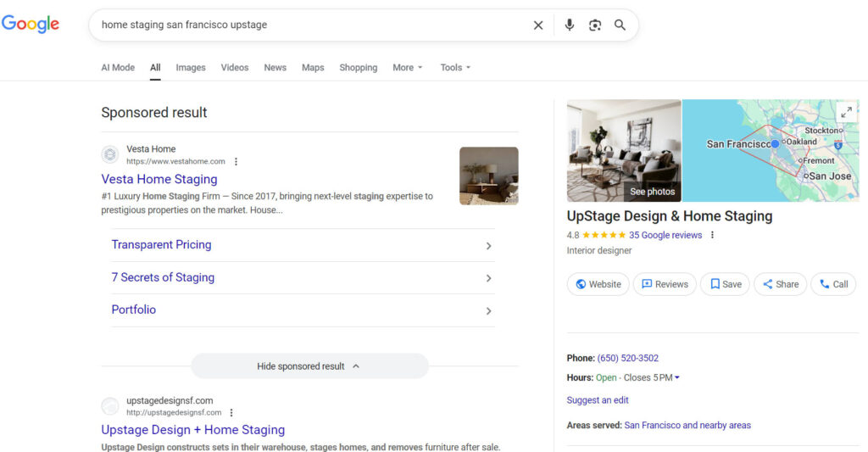Image resolution: width=868 pixels, height=452 pixels.
Task: Open more options next to Google reviews
Action: pos(712,235)
